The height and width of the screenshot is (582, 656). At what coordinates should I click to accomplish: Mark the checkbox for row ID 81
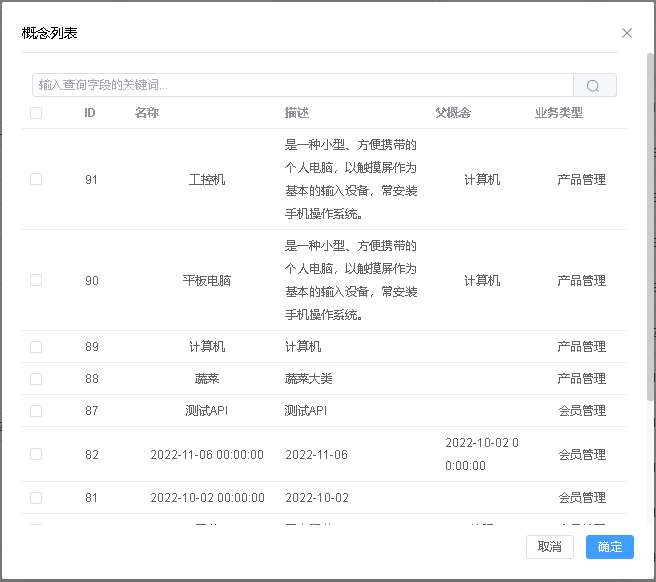(x=36, y=497)
